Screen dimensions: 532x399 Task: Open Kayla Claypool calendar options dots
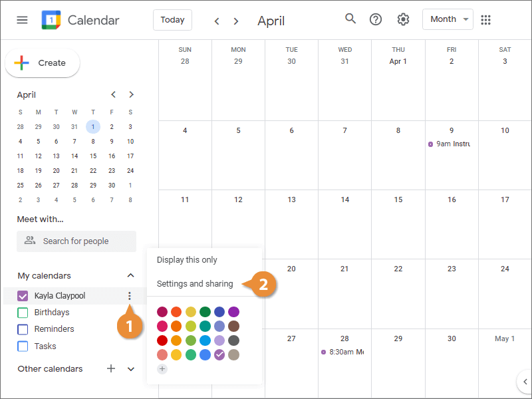[x=130, y=296]
